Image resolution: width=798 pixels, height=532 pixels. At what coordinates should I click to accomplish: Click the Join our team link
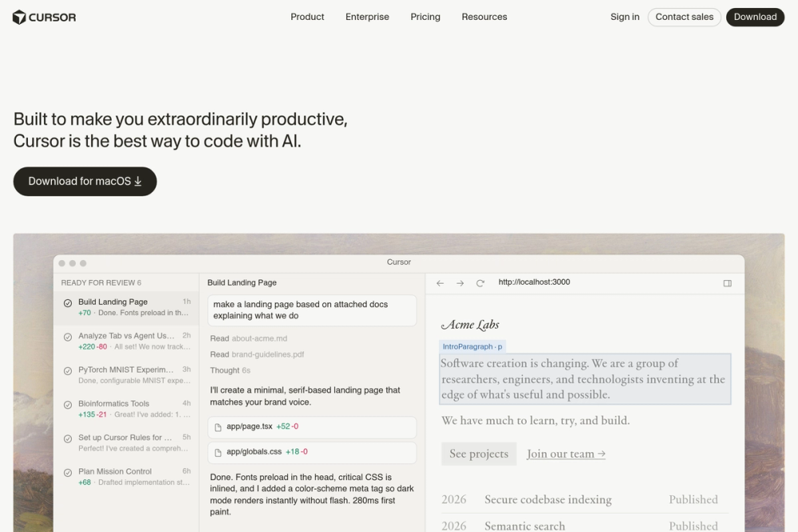[565, 453]
